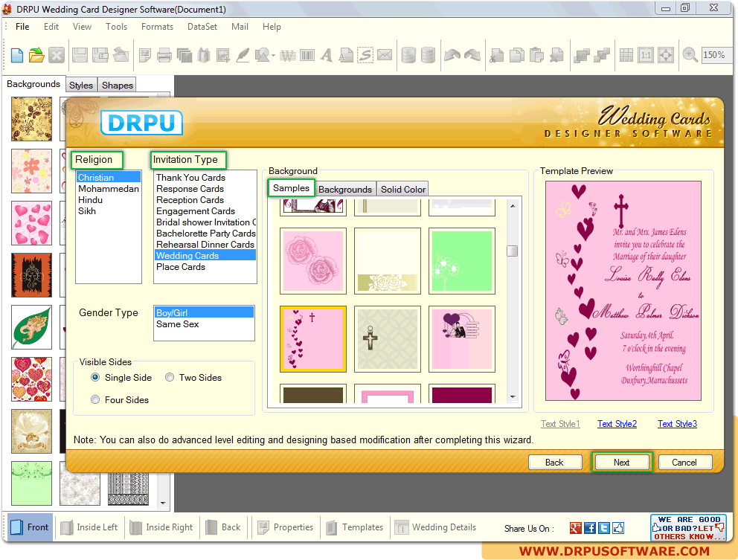Image resolution: width=738 pixels, height=560 pixels.
Task: Click the barcode tool icon
Action: tap(307, 56)
